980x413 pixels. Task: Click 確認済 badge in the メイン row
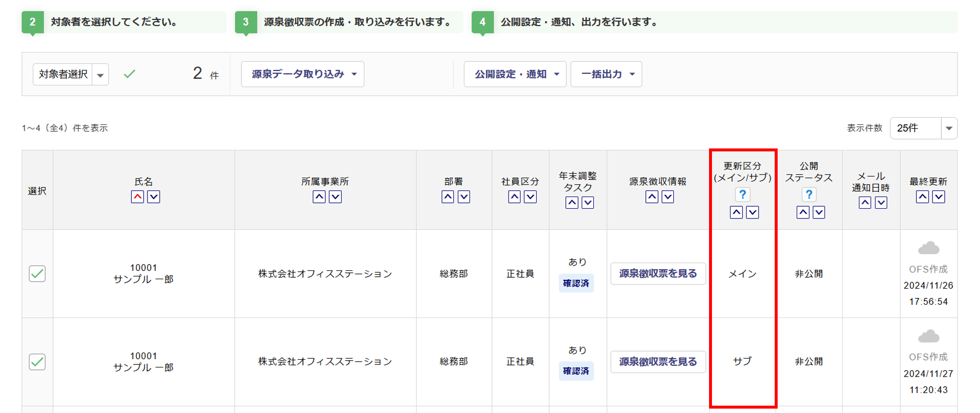coord(576,283)
